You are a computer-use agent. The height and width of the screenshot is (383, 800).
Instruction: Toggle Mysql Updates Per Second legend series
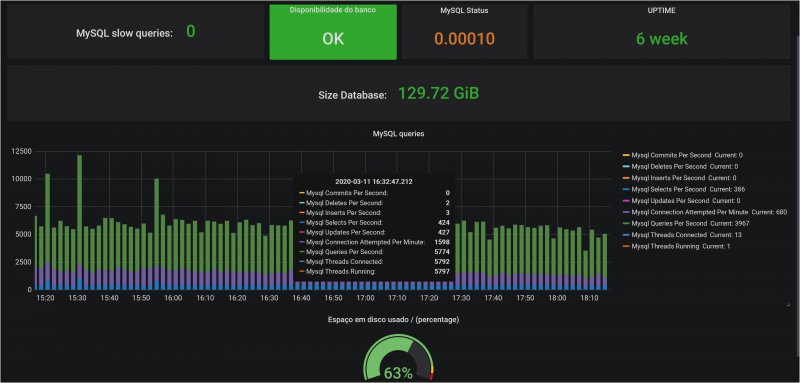click(x=670, y=200)
